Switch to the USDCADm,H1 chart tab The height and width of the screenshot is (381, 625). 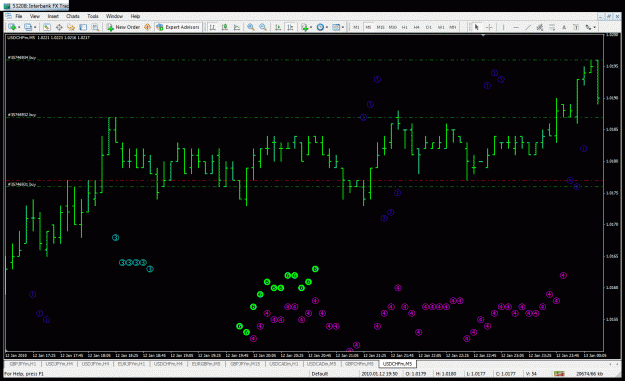283,364
